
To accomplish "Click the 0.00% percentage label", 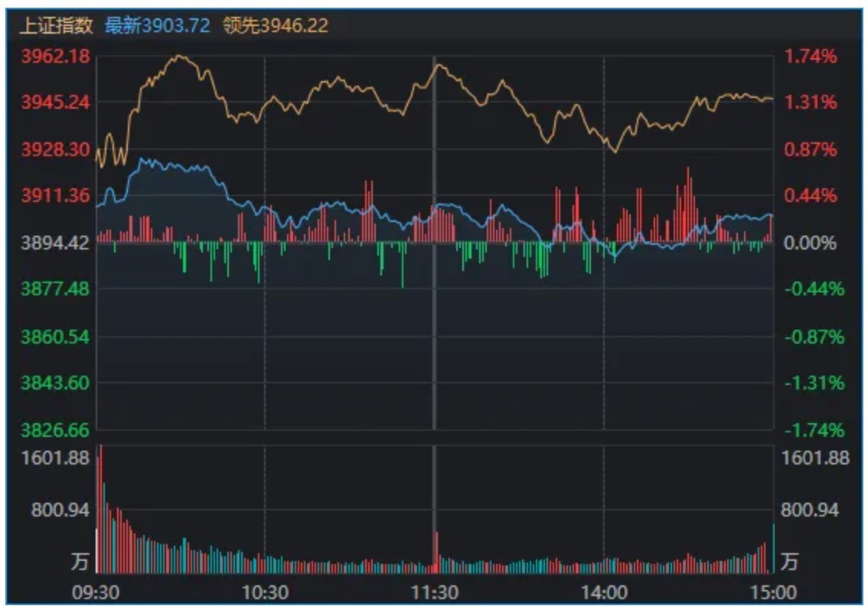I will coord(811,243).
